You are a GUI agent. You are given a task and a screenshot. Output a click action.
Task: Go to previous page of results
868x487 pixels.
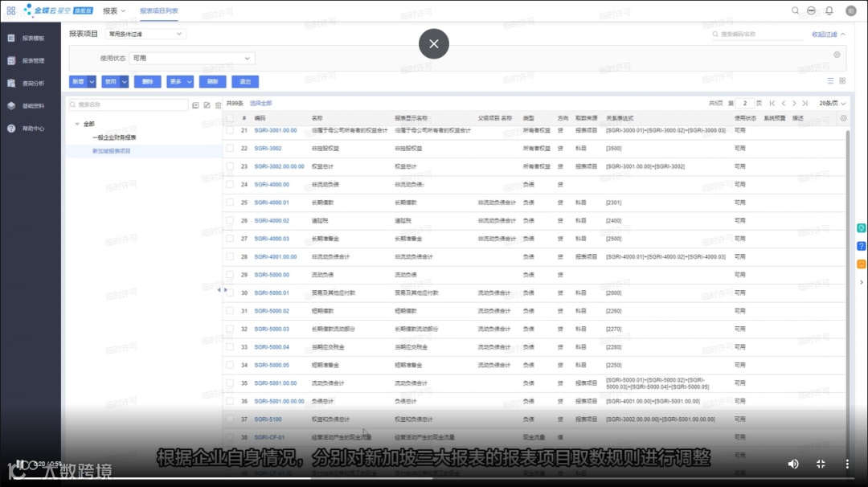coord(784,104)
